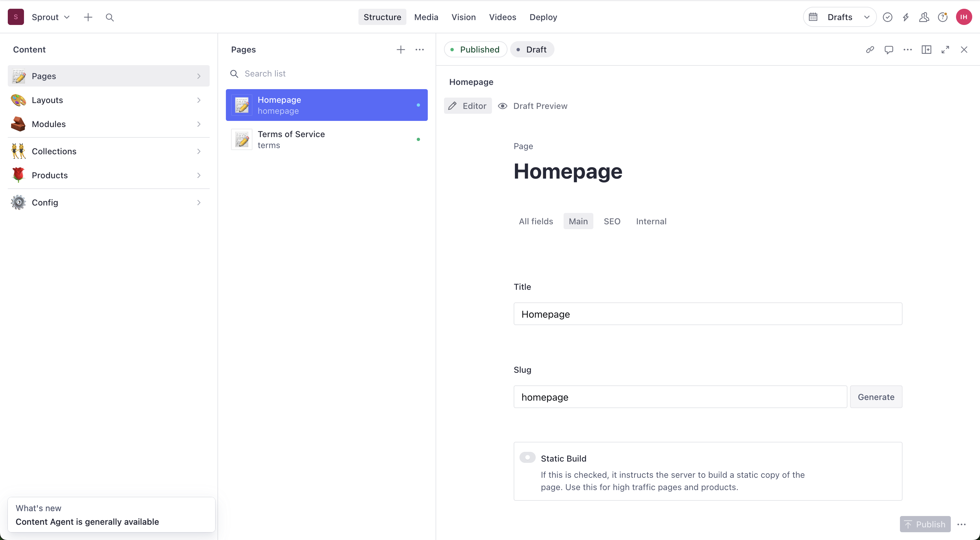Select the Terms of Service page
The width and height of the screenshot is (980, 540).
tap(326, 139)
